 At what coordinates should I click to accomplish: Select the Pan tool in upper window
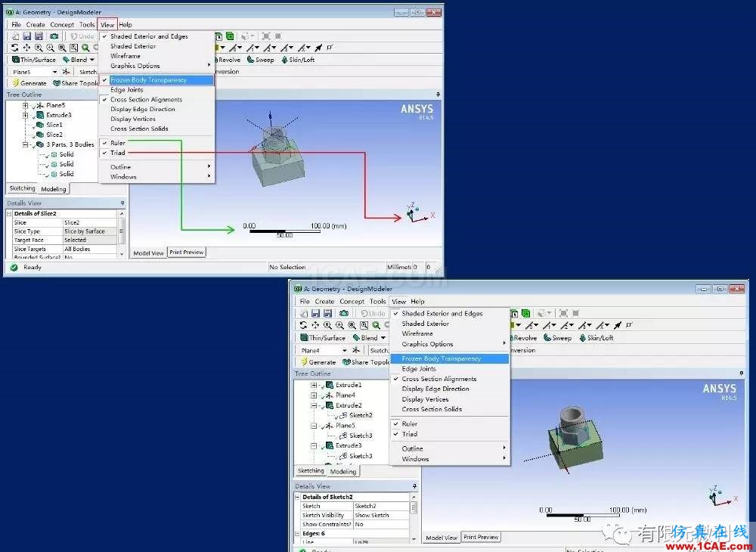click(x=26, y=48)
